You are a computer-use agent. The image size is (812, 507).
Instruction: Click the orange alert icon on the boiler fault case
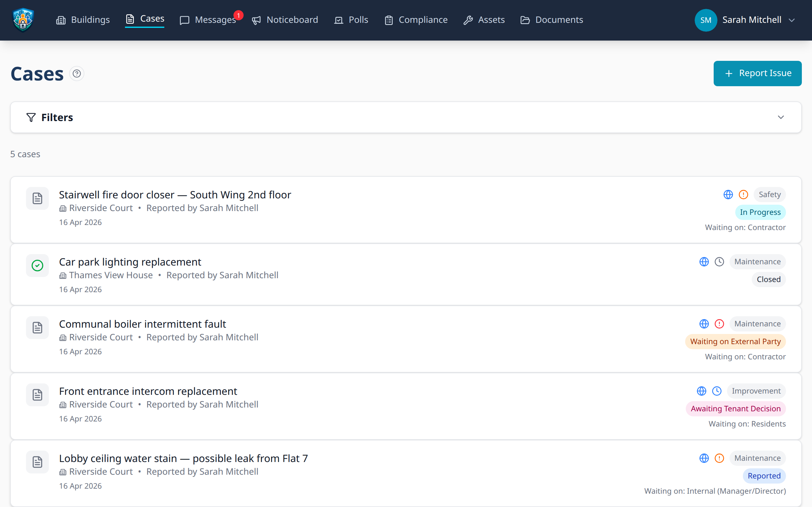tap(719, 324)
